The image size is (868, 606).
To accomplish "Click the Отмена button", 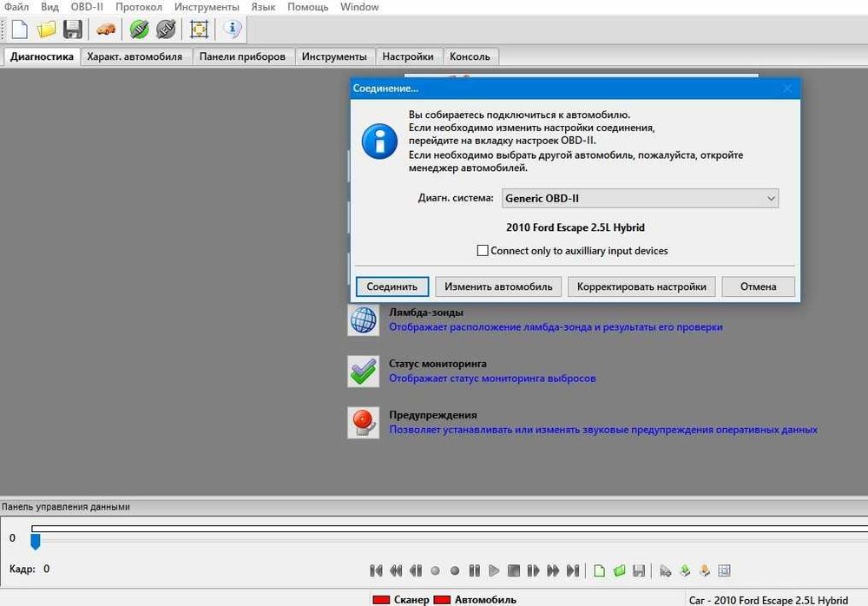I will tap(759, 287).
